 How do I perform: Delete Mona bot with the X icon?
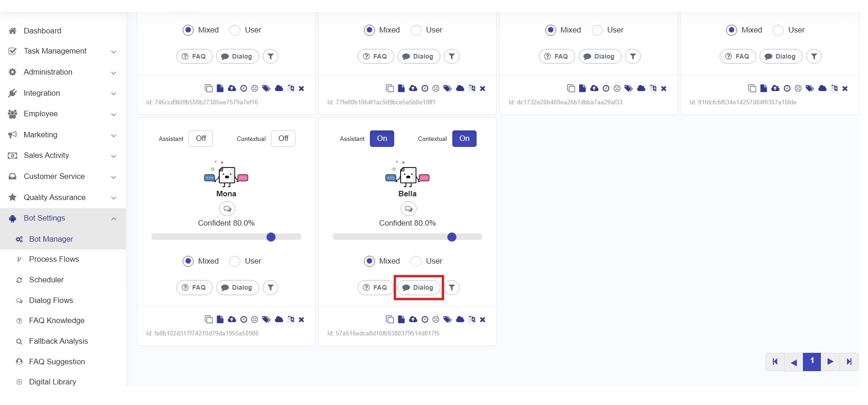pyautogui.click(x=301, y=319)
